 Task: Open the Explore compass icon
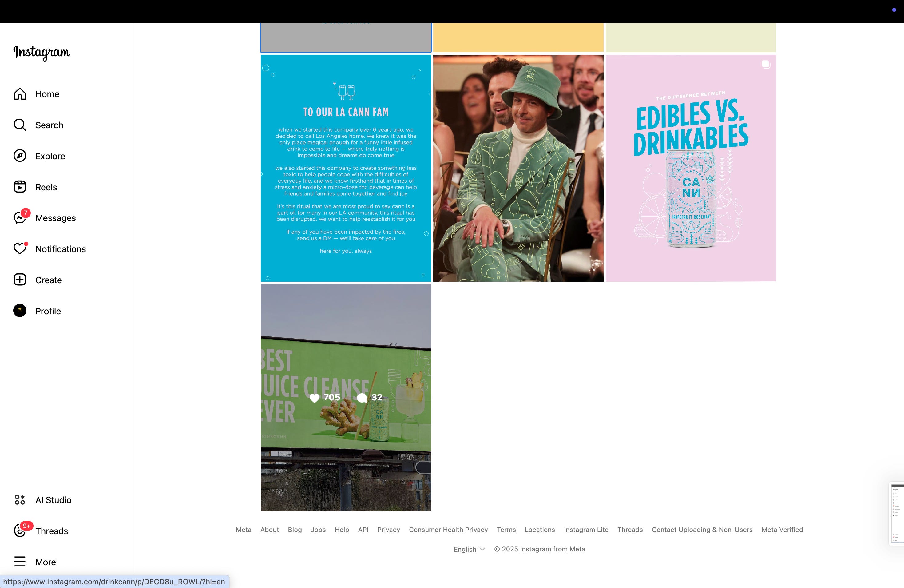pos(20,156)
